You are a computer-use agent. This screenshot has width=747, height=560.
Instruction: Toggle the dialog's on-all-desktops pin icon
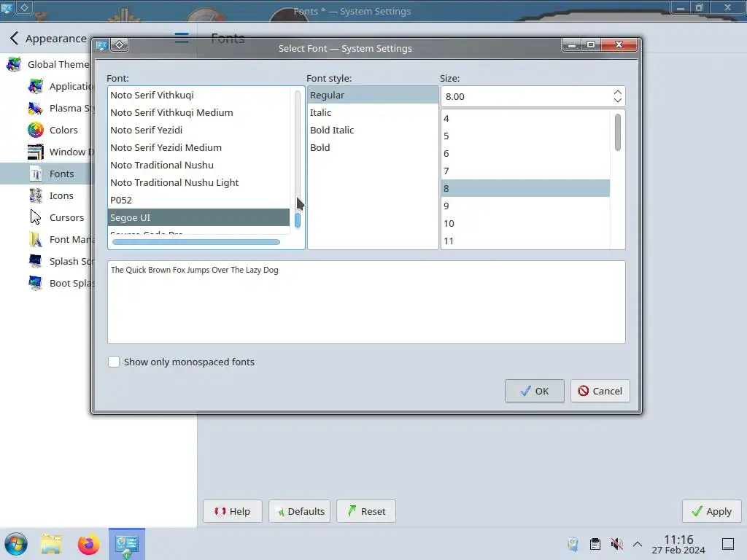click(x=119, y=45)
